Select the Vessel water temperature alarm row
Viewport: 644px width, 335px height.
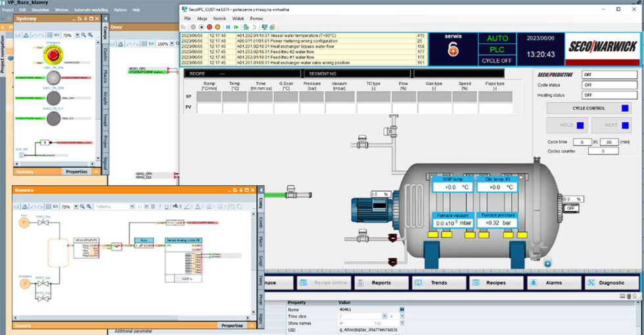tap(304, 35)
